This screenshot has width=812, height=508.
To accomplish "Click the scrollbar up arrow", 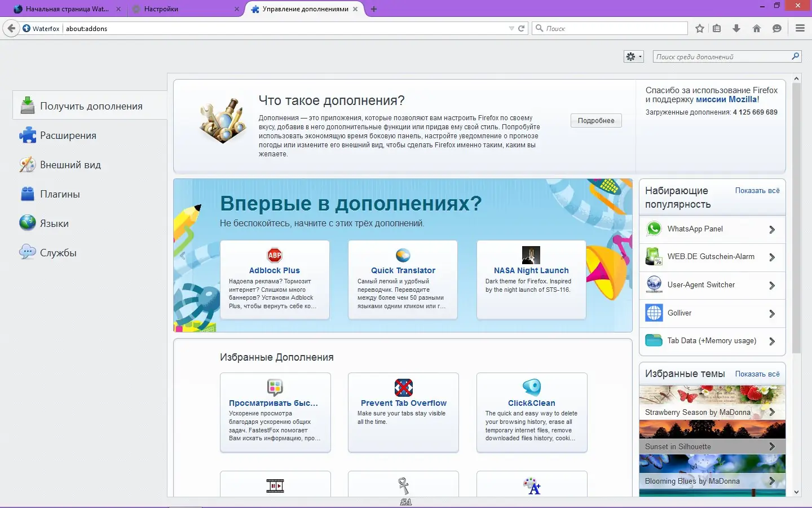I will (x=796, y=78).
